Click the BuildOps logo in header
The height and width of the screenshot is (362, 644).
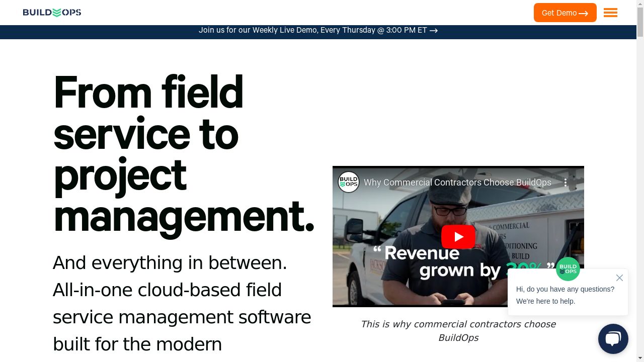52,13
